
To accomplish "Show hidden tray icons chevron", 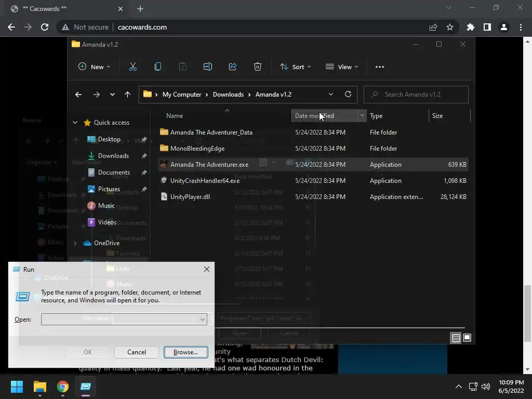I will pos(459,387).
